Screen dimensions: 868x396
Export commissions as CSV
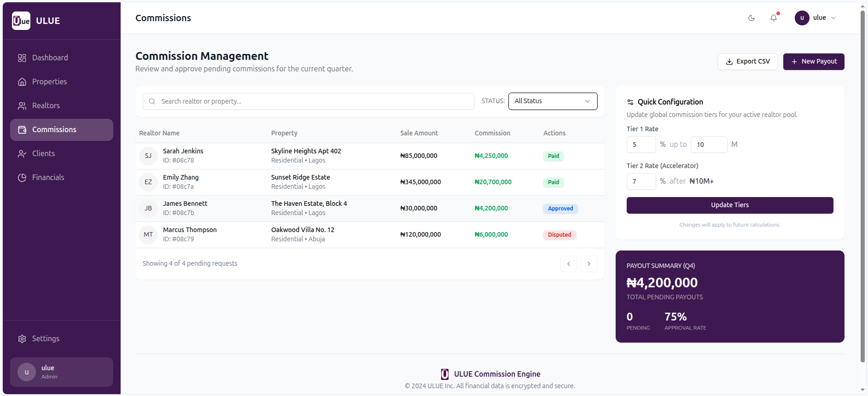(x=747, y=62)
